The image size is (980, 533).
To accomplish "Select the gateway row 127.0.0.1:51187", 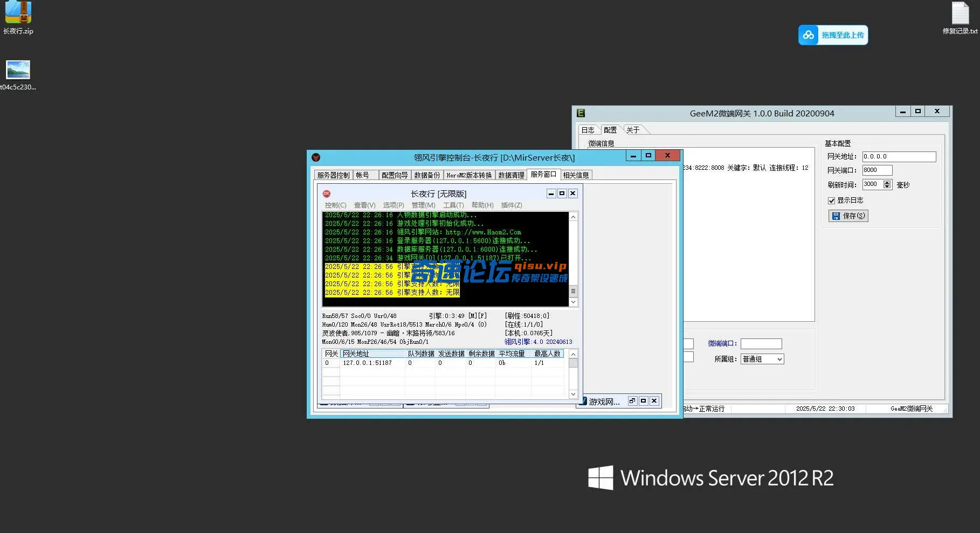I will pyautogui.click(x=443, y=363).
